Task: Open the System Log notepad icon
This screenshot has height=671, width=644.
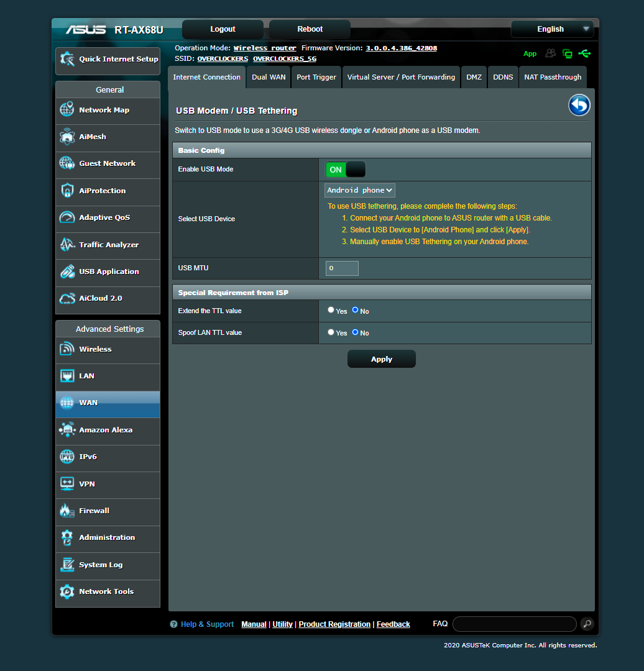Action: pyautogui.click(x=67, y=564)
